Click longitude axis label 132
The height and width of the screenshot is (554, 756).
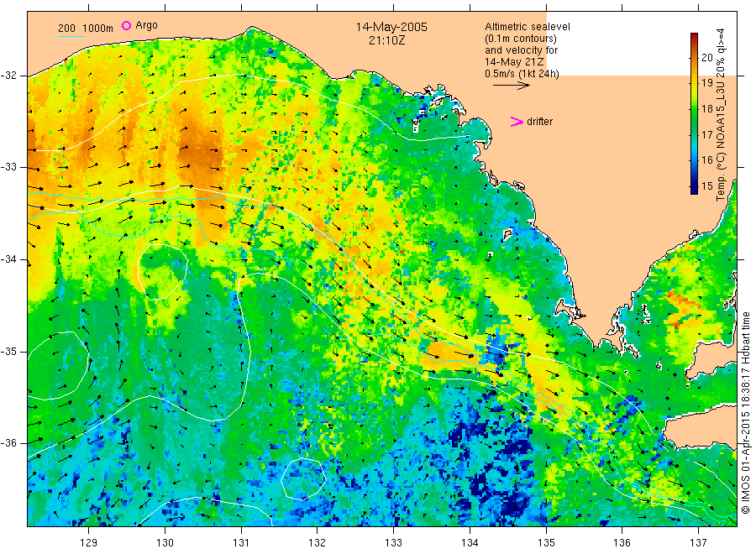tap(318, 543)
